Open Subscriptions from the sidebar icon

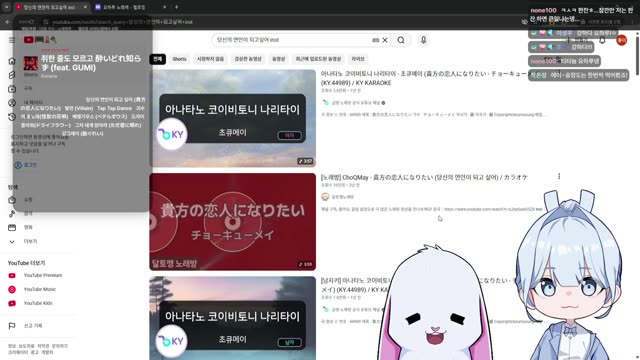point(12,89)
